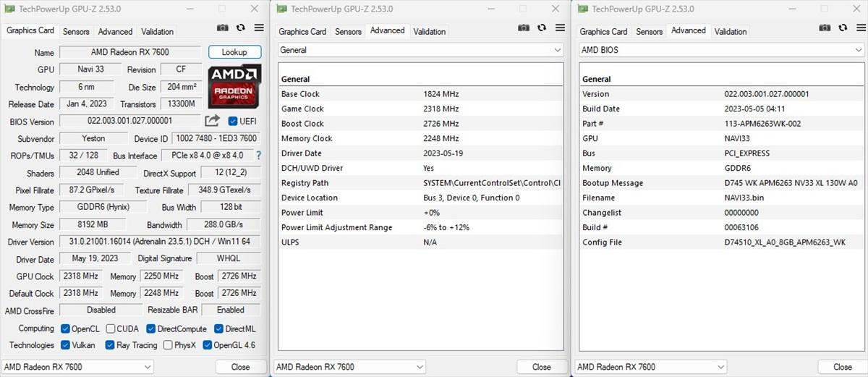Click the Driver Version field
Image resolution: width=868 pixels, height=377 pixels.
click(x=159, y=242)
